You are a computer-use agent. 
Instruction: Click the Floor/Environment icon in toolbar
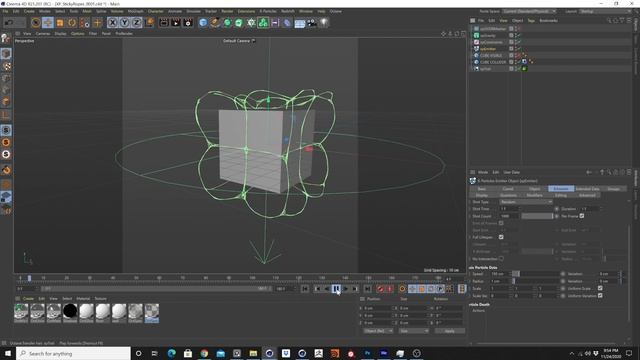click(300, 23)
